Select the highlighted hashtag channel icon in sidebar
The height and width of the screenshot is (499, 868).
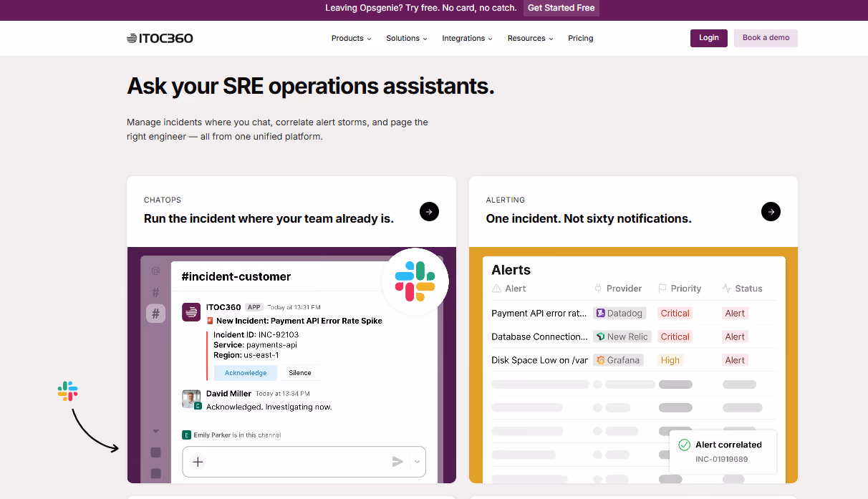click(155, 313)
